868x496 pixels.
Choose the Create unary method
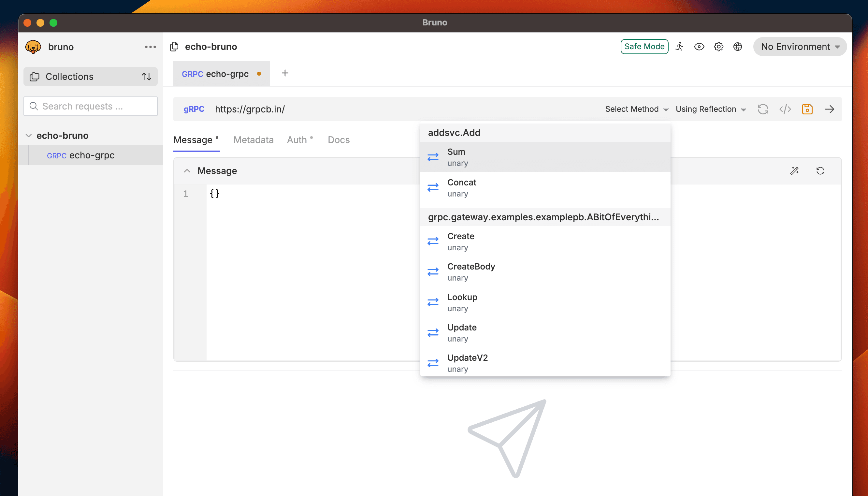coord(545,241)
